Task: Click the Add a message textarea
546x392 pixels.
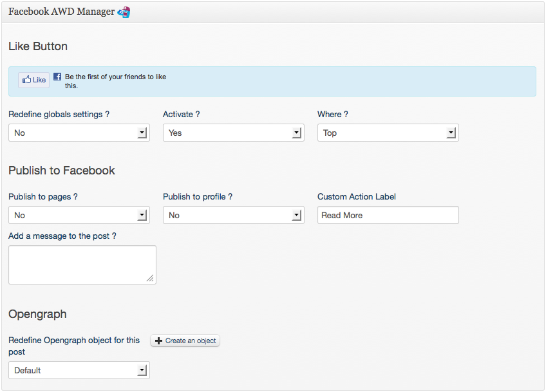Action: [82, 265]
